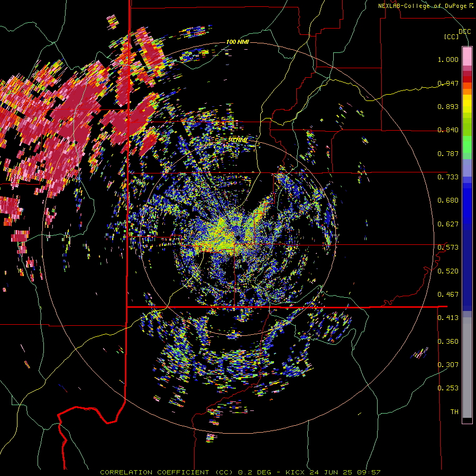Click the 0.893 scale value
The image size is (476, 476).
click(x=448, y=106)
